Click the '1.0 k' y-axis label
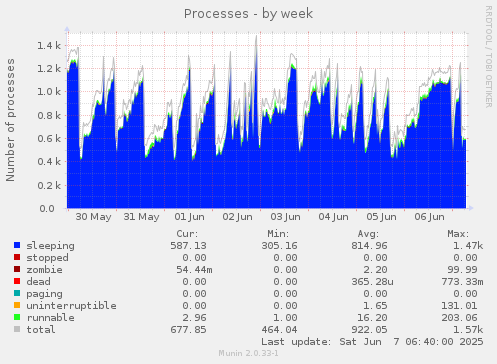This screenshot has width=497, height=364. pyautogui.click(x=49, y=92)
